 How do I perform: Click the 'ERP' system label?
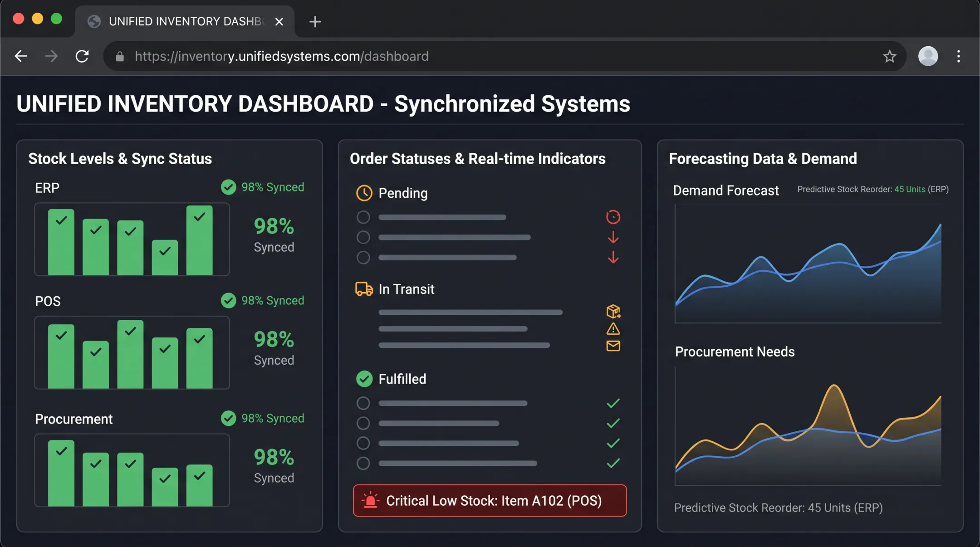point(47,188)
